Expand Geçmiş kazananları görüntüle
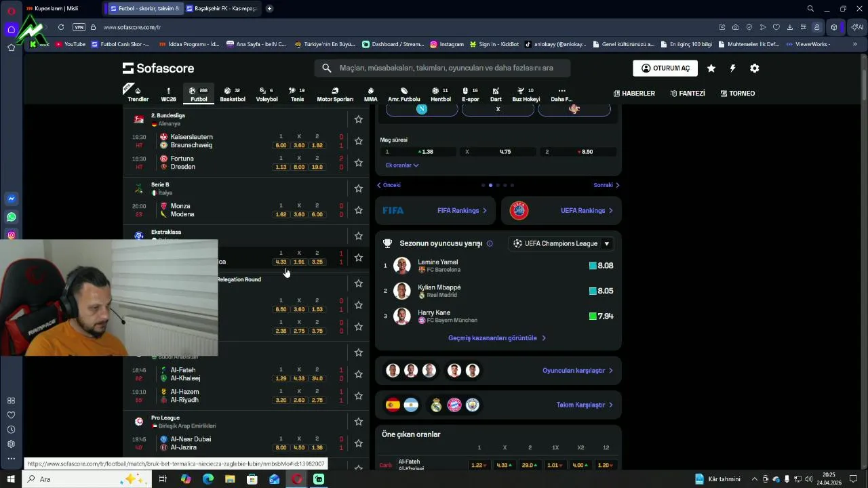Viewport: 868px width, 488px height. point(497,338)
